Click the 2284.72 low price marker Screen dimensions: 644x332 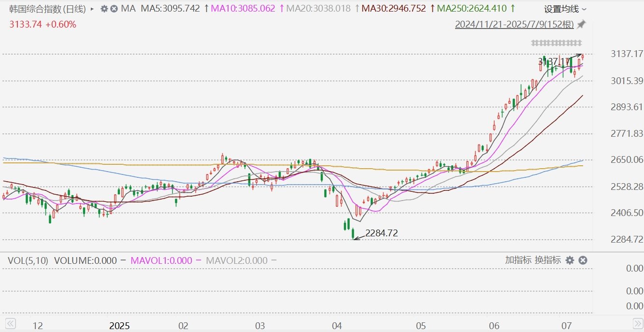point(381,233)
